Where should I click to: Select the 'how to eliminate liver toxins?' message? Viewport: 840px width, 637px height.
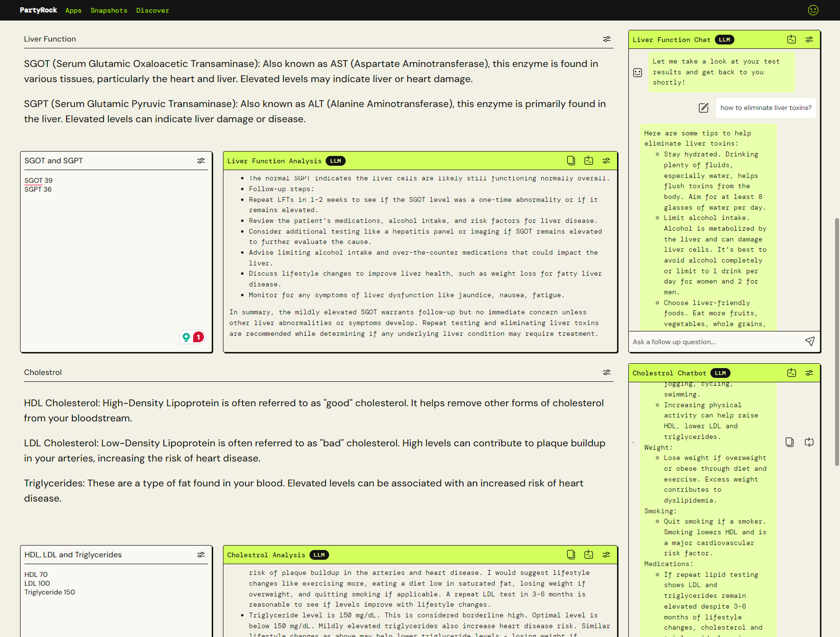pos(765,108)
